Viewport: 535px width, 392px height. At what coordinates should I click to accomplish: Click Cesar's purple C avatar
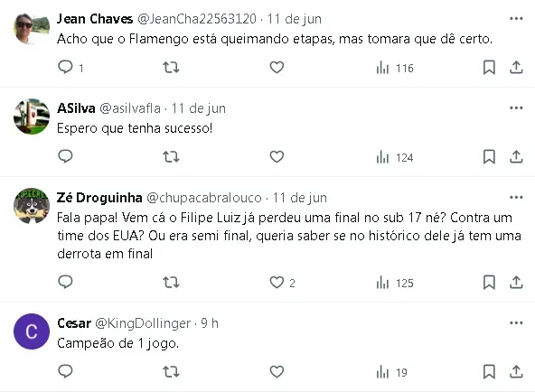click(x=32, y=331)
